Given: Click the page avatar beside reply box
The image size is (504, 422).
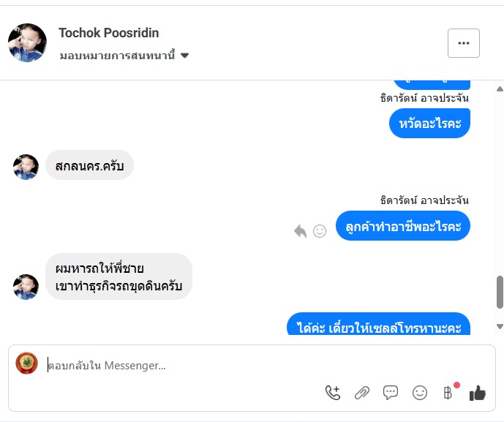Looking at the screenshot, I should (27, 363).
